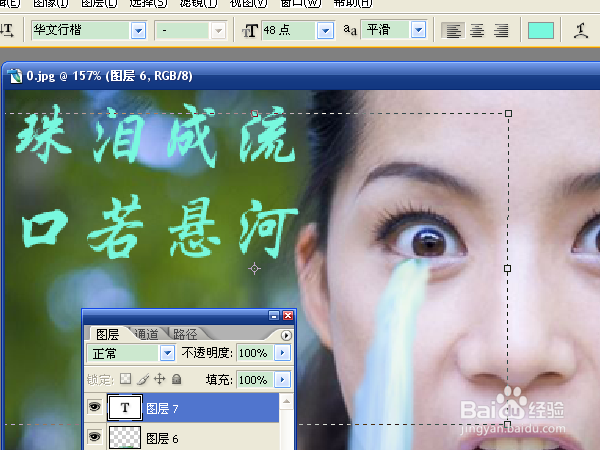Align text left

(x=453, y=31)
